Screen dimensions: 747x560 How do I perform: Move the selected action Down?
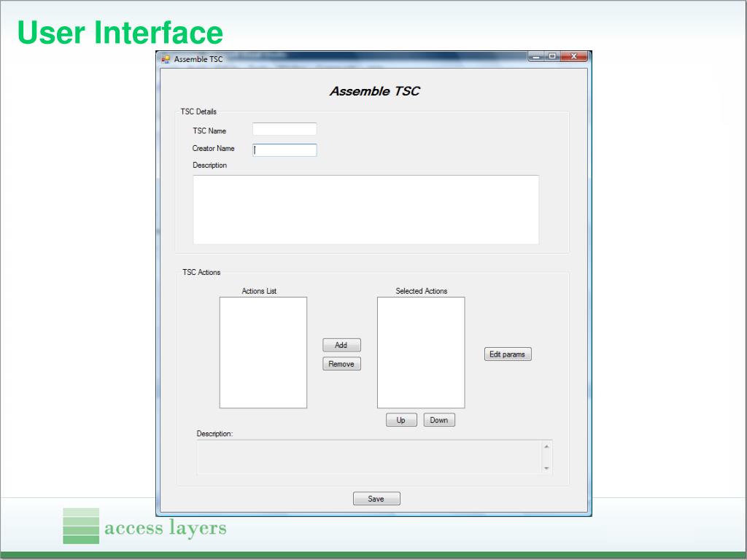pyautogui.click(x=439, y=420)
